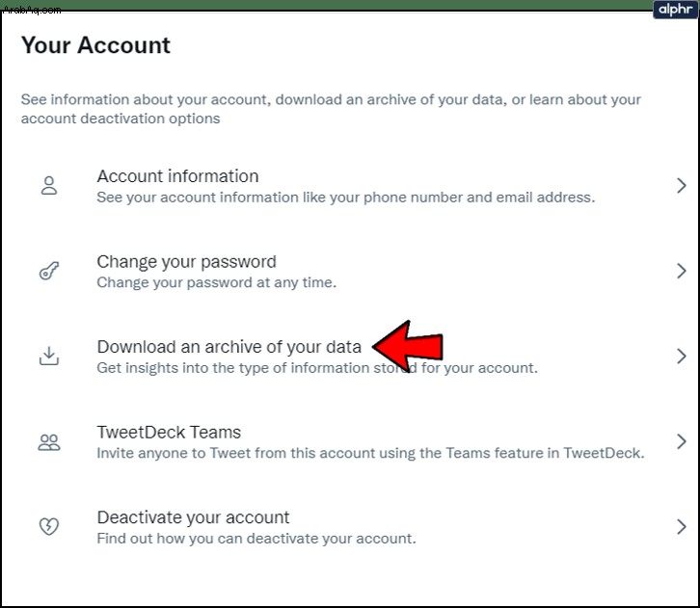Open chevron next to Change your password
700x608 pixels.
pos(682,271)
